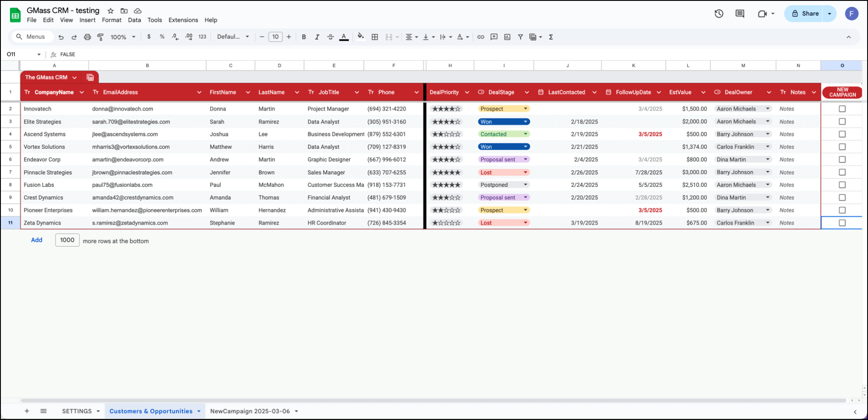The image size is (868, 420).
Task: Click the Redo icon in toolbar
Action: (74, 37)
